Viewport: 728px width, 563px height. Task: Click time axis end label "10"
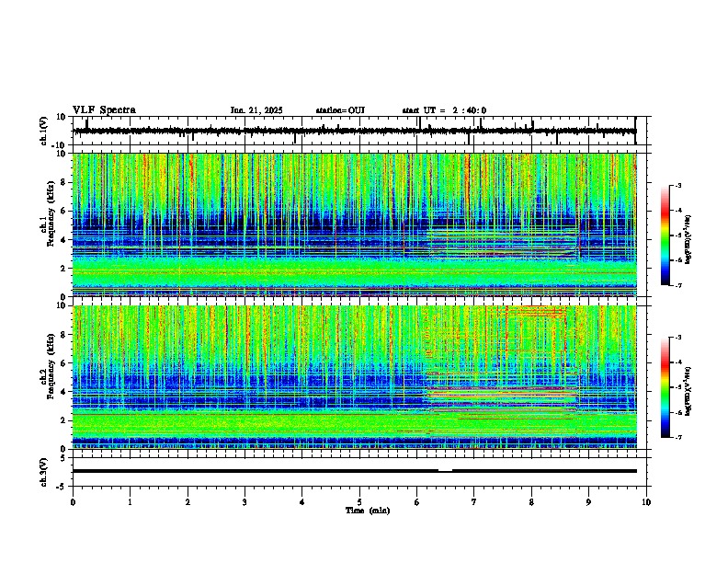(646, 502)
